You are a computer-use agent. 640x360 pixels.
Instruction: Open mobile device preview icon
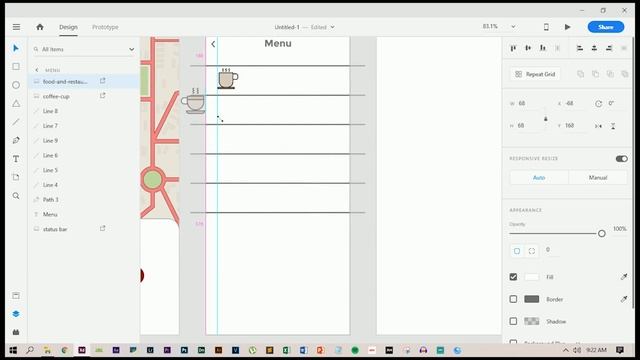(x=546, y=27)
